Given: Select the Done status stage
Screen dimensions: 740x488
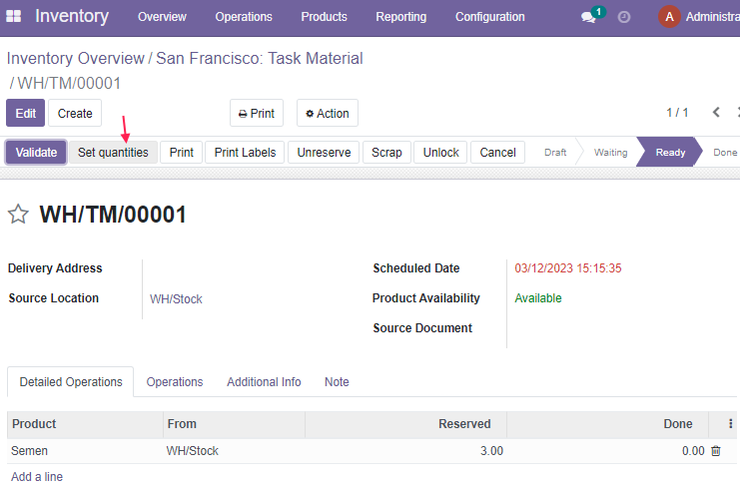Looking at the screenshot, I should [x=724, y=152].
